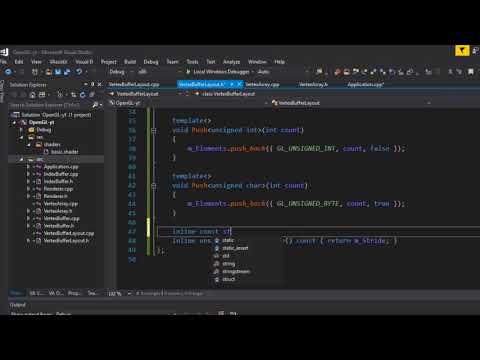The image size is (480, 360).
Task: Open the Window menu
Action: (257, 62)
